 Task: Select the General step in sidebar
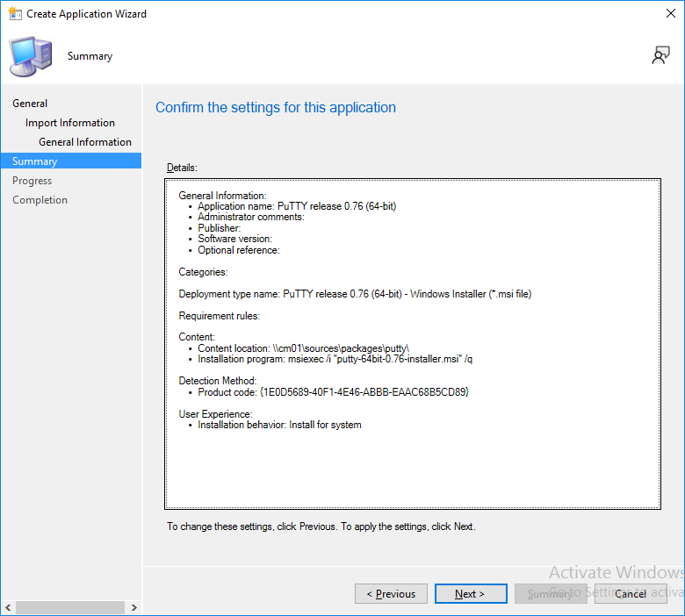[30, 104]
